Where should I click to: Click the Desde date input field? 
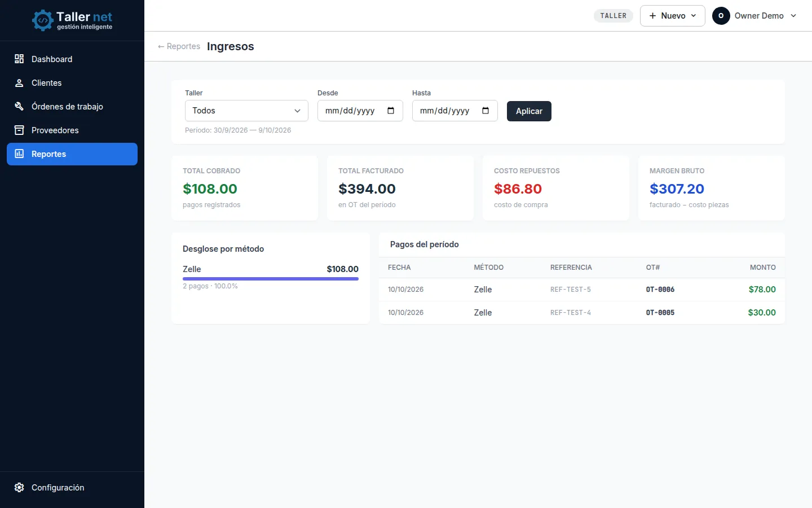click(x=360, y=111)
